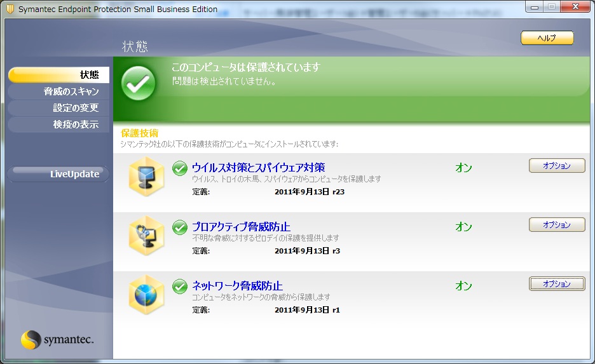The width and height of the screenshot is (595, 364).
Task: Click the Symantec logo in sidebar
Action: 57,339
